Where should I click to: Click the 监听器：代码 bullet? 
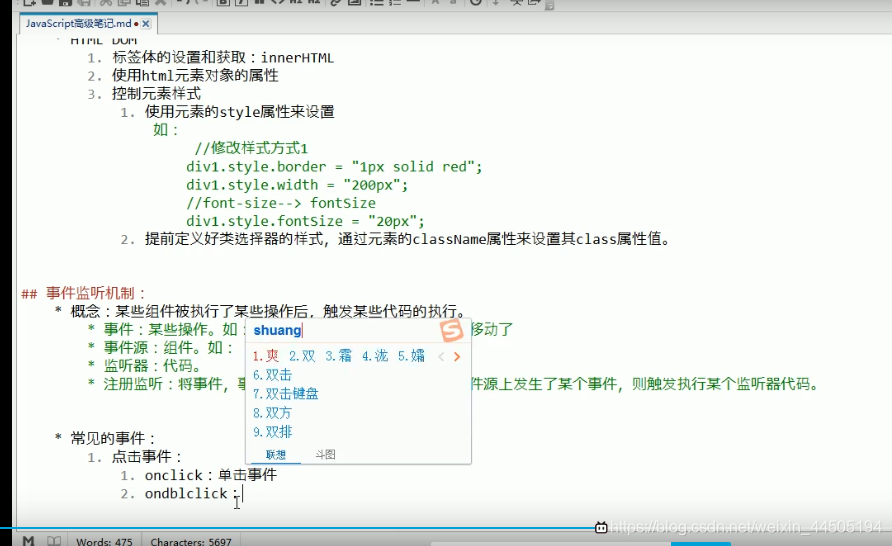(x=152, y=366)
